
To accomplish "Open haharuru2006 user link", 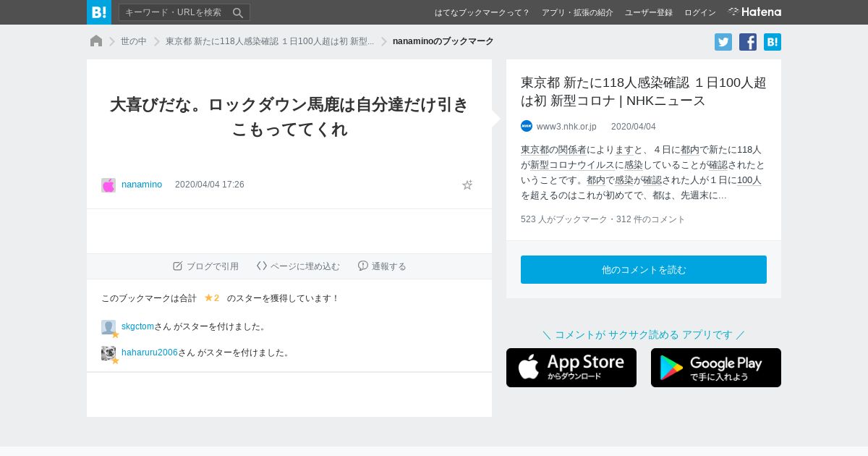I will (150, 352).
